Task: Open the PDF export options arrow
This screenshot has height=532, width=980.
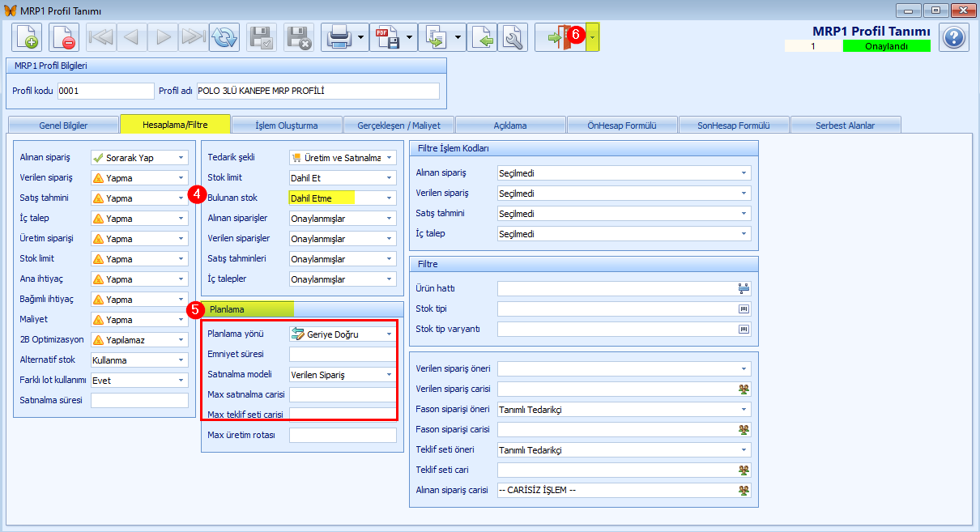Action: [409, 37]
